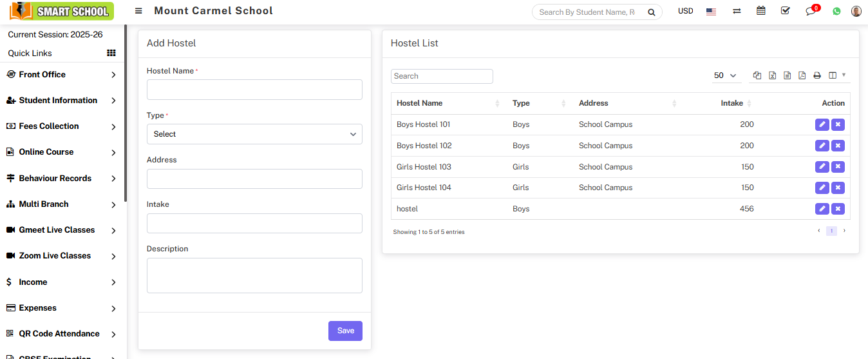
Task: Edit Boys Hostel 102
Action: tap(822, 146)
